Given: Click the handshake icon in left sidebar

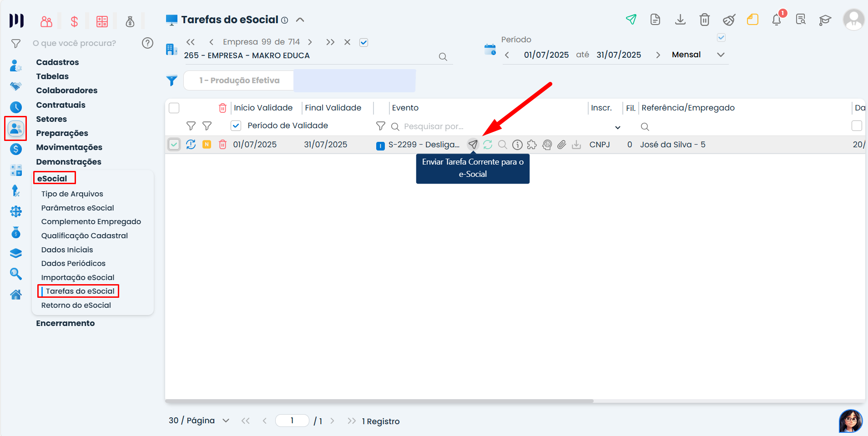Looking at the screenshot, I should pyautogui.click(x=16, y=86).
